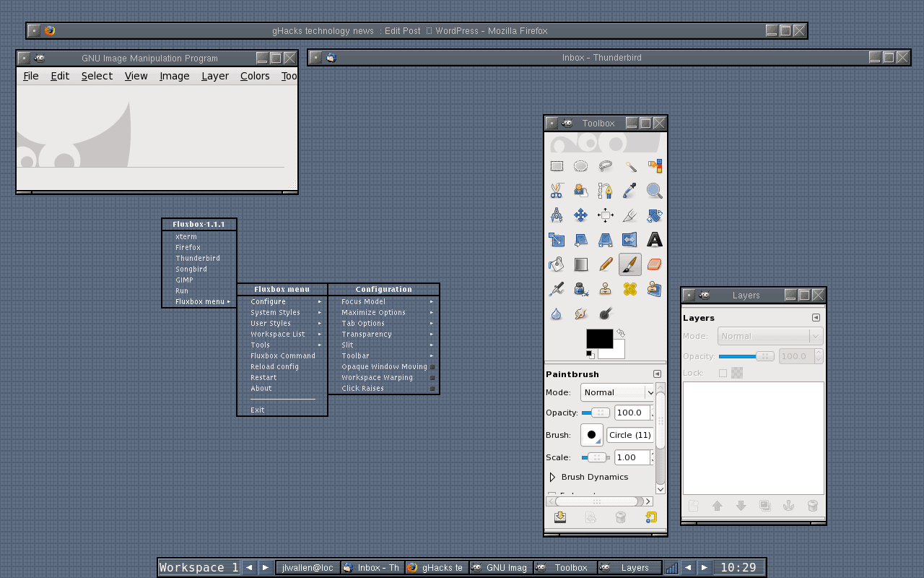Adjust the brush Scale slider
Screen dimensions: 924x578
click(x=596, y=457)
